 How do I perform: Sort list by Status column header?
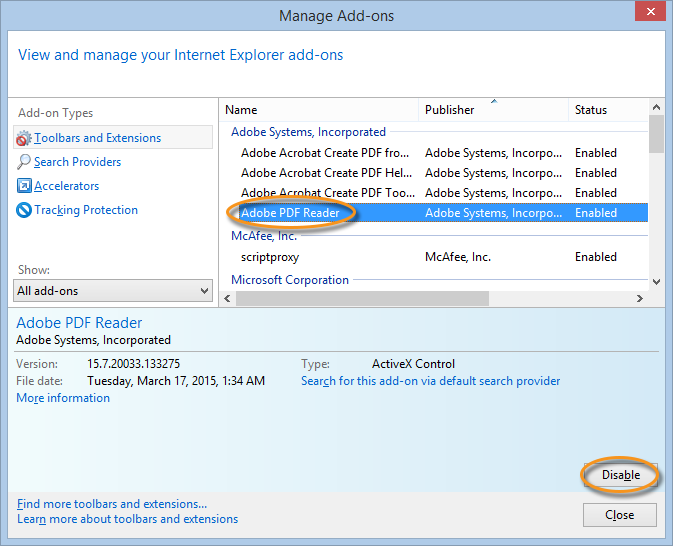(607, 110)
